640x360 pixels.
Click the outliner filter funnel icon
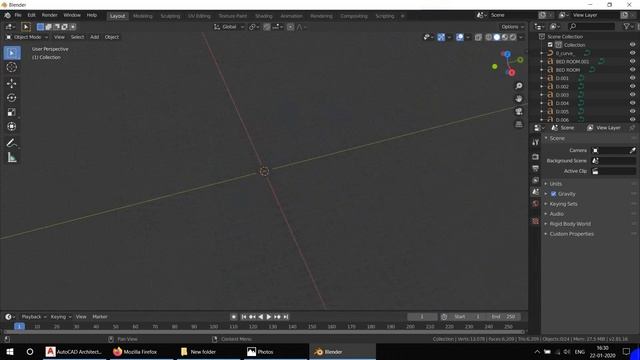coord(627,27)
